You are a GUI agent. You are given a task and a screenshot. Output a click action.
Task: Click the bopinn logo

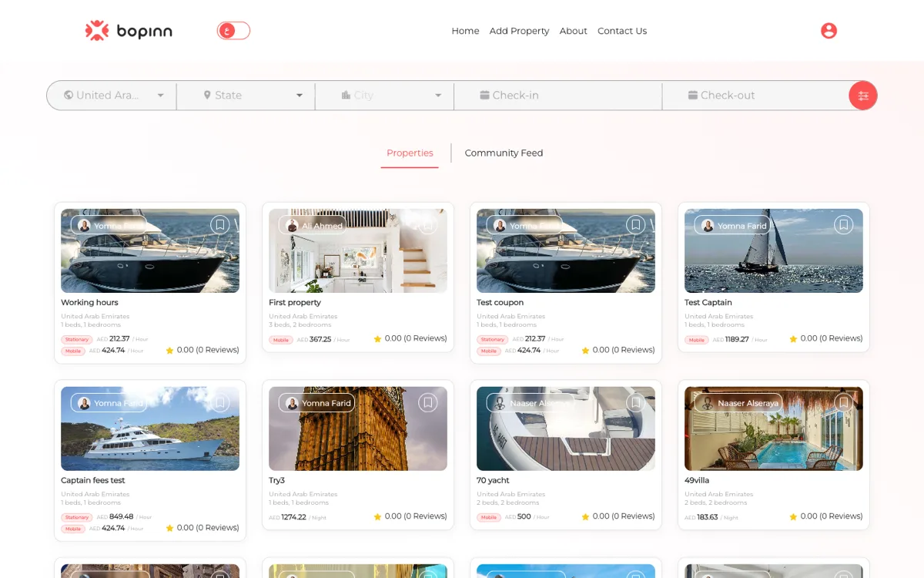pos(129,31)
